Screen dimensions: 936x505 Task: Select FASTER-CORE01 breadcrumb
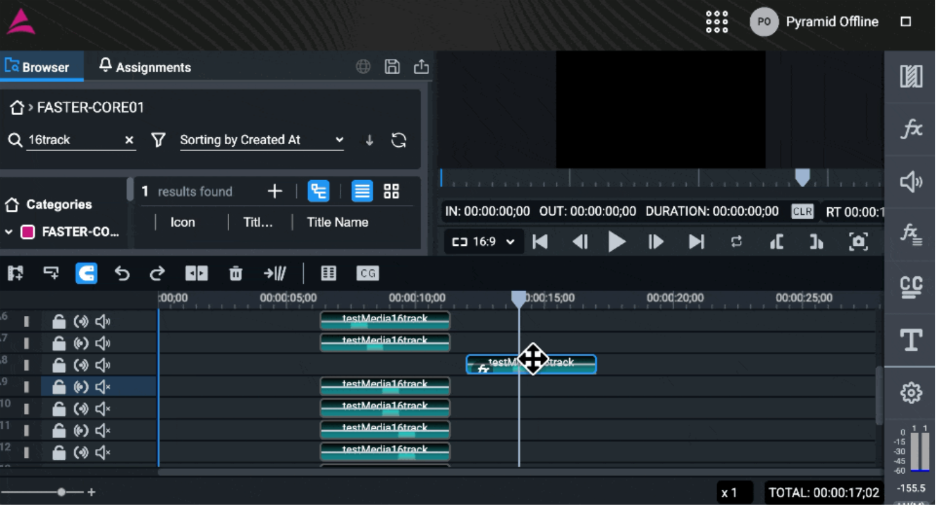tap(91, 107)
